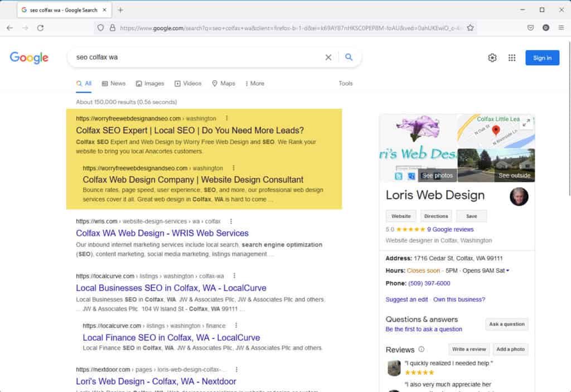Click the blue Sign in button
The height and width of the screenshot is (392, 571).
[542, 58]
